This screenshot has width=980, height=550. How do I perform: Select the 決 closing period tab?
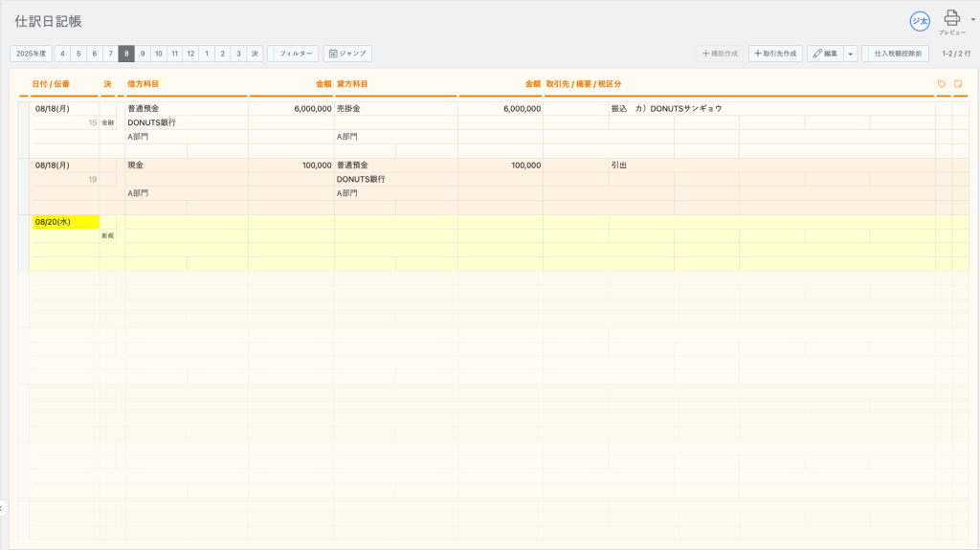pos(255,54)
